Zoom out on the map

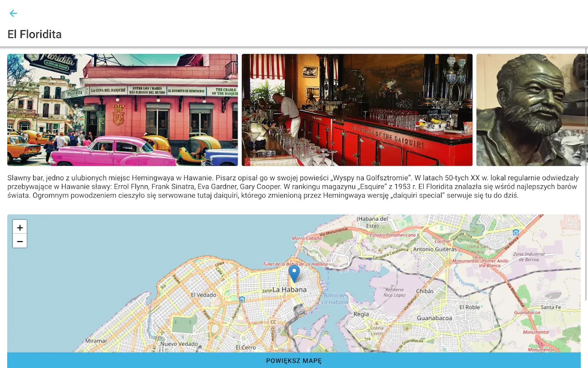click(x=20, y=241)
